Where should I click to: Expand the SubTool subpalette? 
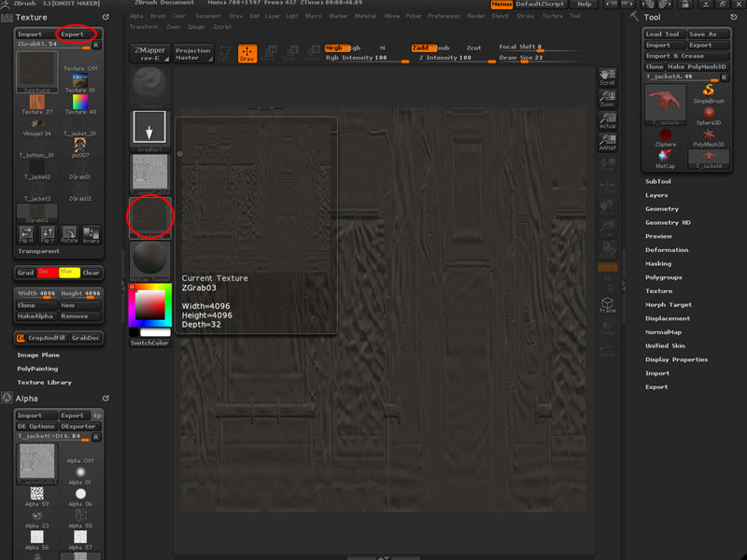pos(658,181)
